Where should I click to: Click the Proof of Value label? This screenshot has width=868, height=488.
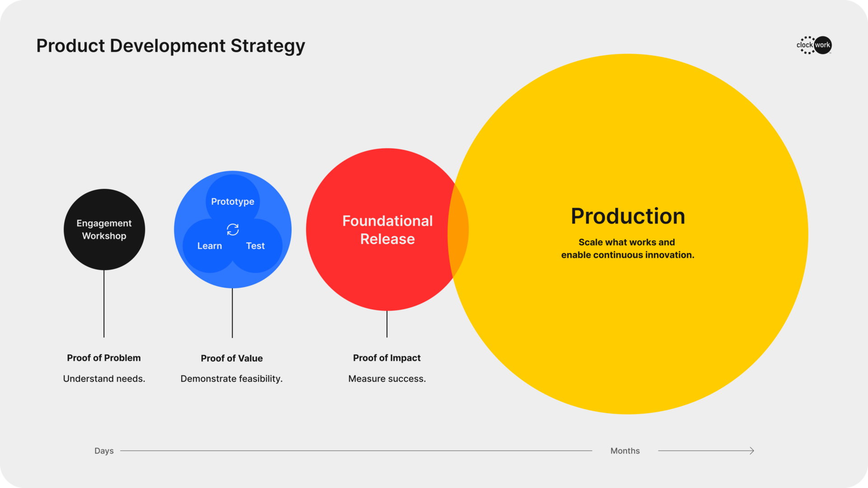click(x=231, y=358)
